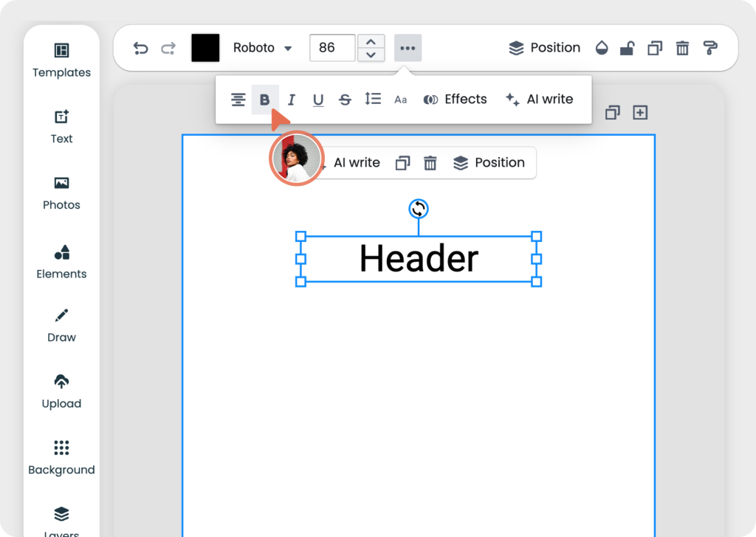Click the undo arrow icon
This screenshot has height=537, width=756.
click(140, 48)
